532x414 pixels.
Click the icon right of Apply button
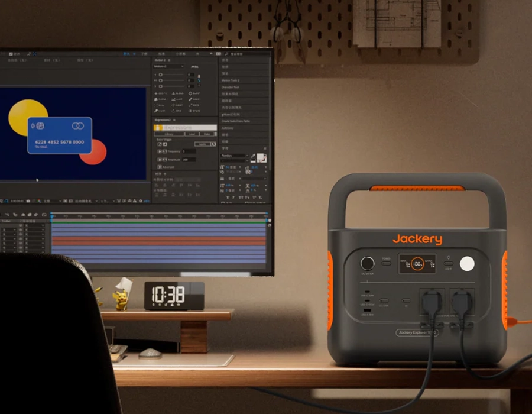[x=213, y=144]
